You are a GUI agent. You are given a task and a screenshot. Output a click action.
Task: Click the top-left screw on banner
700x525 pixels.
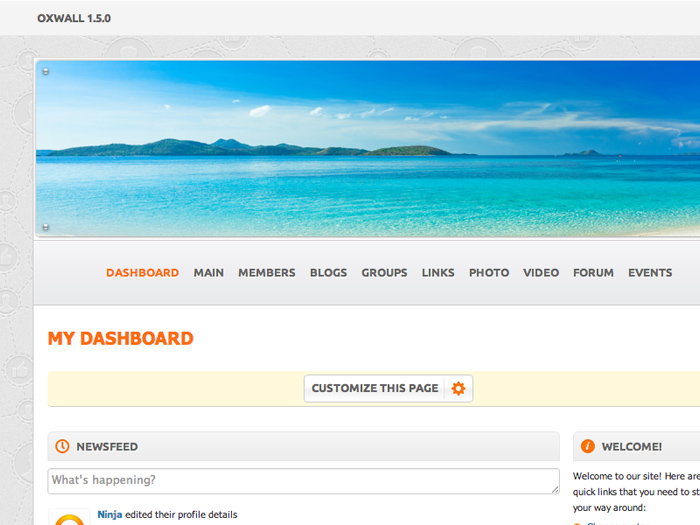pos(46,72)
